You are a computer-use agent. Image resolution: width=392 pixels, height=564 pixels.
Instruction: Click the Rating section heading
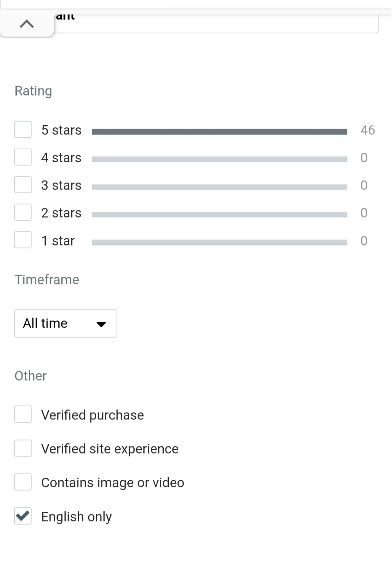(33, 91)
